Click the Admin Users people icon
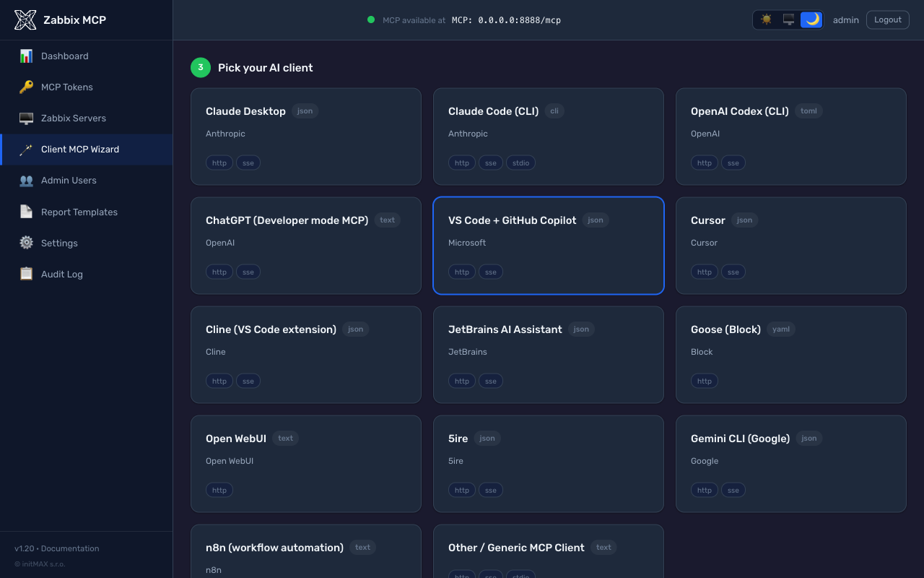 tap(26, 180)
